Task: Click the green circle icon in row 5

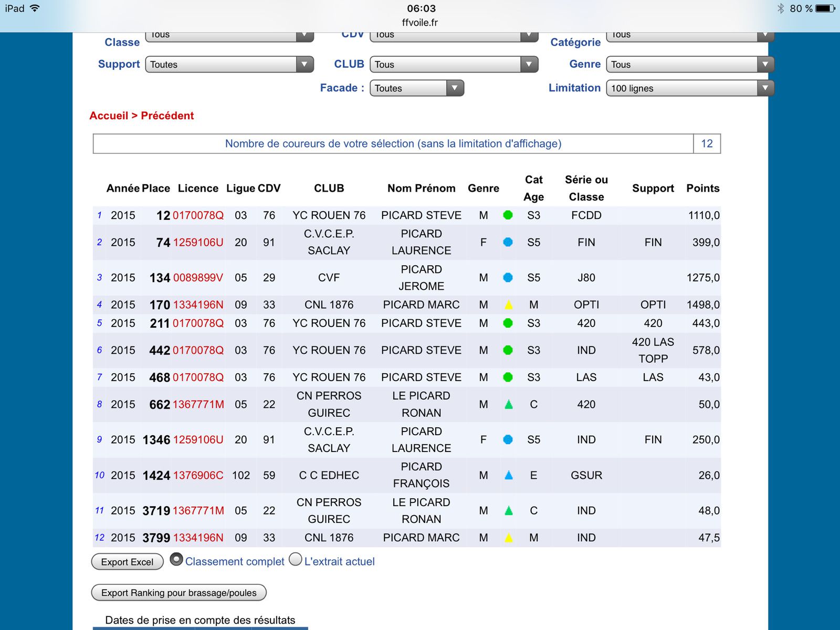Action: (x=508, y=323)
